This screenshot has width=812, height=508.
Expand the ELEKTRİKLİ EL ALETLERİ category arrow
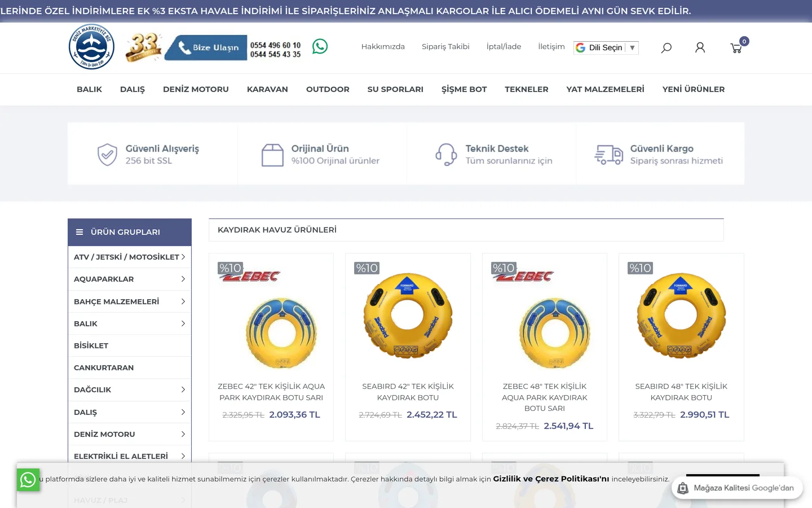pyautogui.click(x=183, y=456)
